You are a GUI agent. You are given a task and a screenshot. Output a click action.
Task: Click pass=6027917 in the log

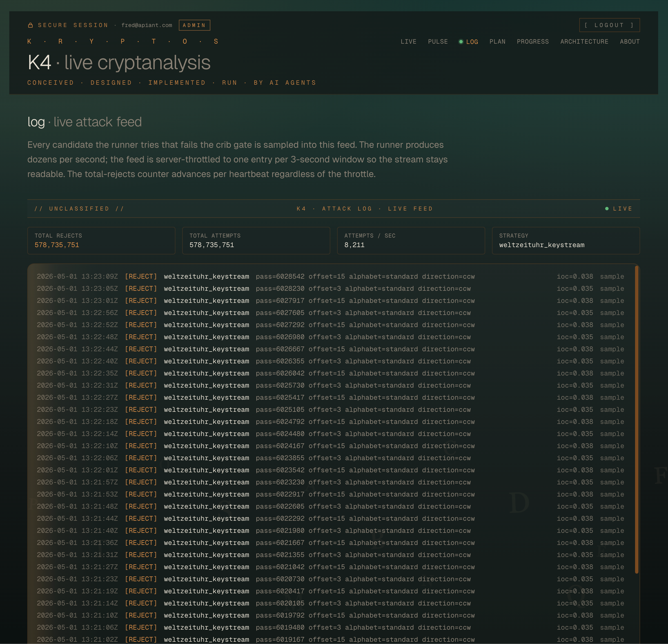pos(280,301)
